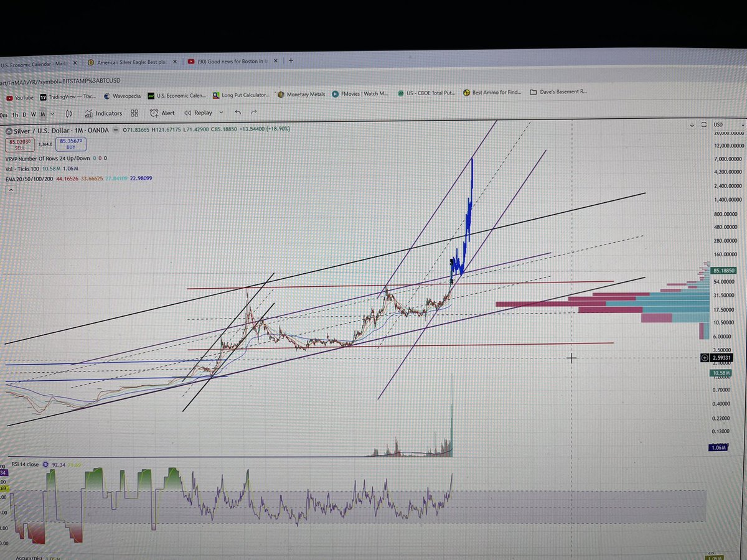Expand the Replay options chevron
The width and height of the screenshot is (747, 560).
click(x=221, y=113)
